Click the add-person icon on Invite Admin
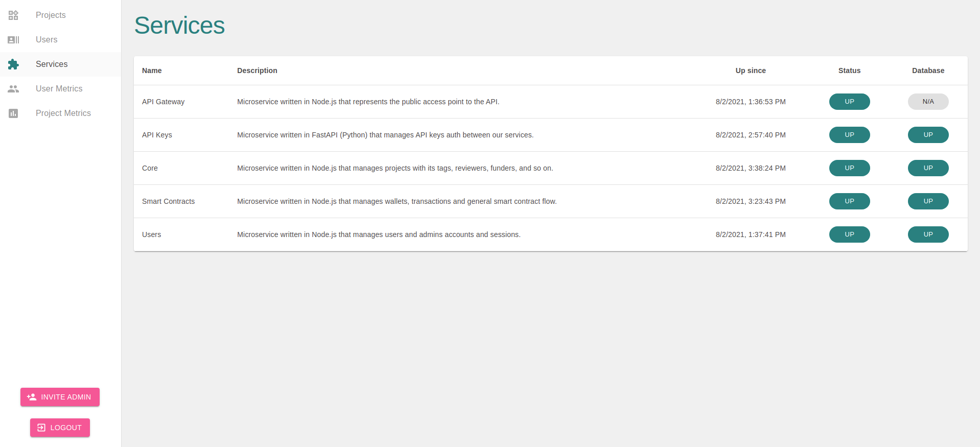 [x=32, y=397]
